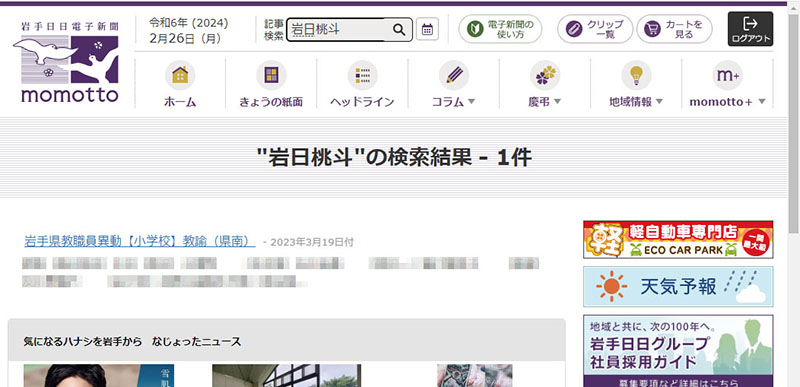
Task: Open 岩手県教職員異動【小学校】教諭 article link
Action: tap(139, 241)
